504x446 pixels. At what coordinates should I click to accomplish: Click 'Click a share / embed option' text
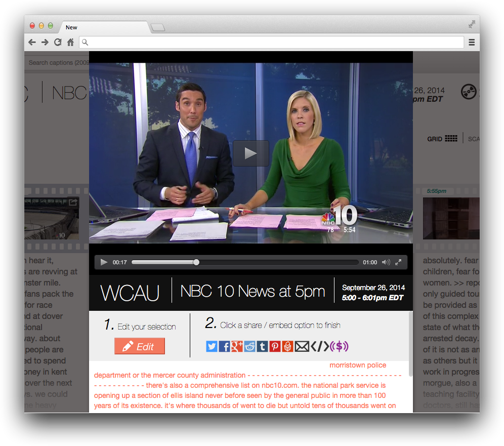click(x=280, y=325)
